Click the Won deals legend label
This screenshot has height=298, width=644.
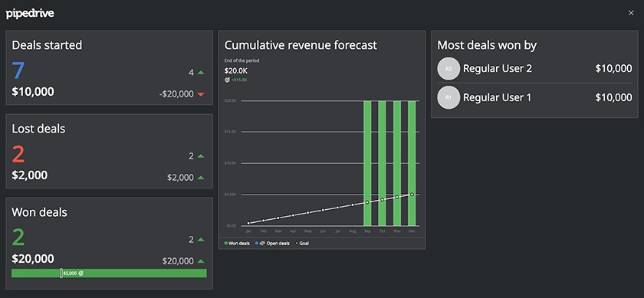(x=239, y=244)
